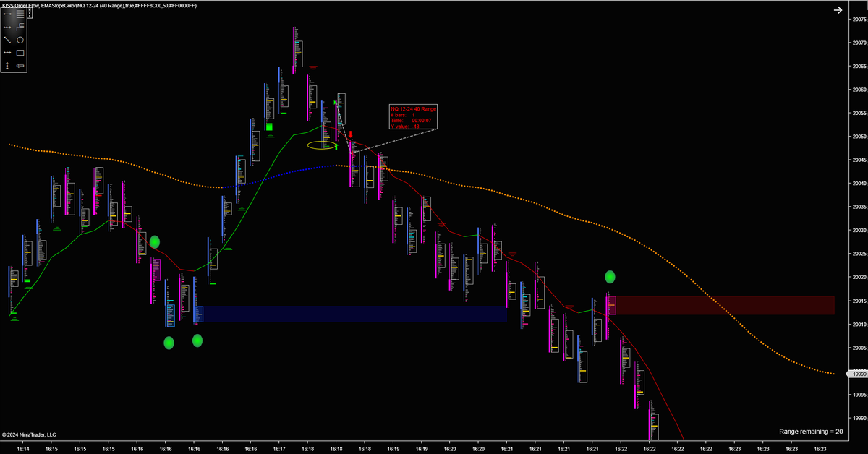Click the 19999 current price marker
868x454 pixels.
pos(857,374)
